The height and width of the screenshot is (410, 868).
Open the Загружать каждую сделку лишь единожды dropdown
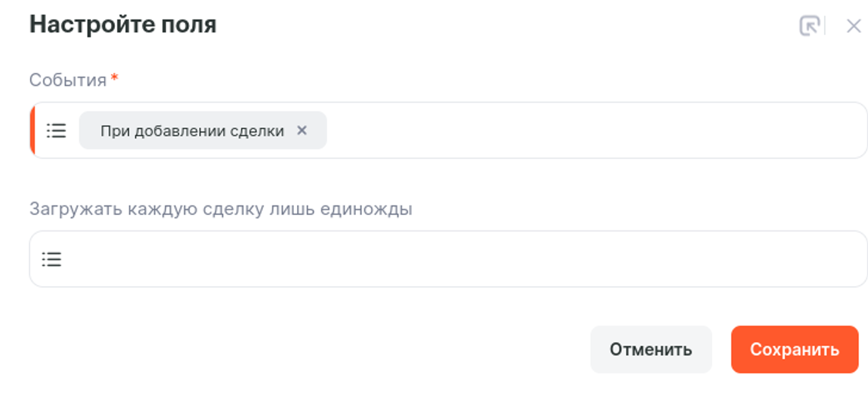tap(452, 259)
